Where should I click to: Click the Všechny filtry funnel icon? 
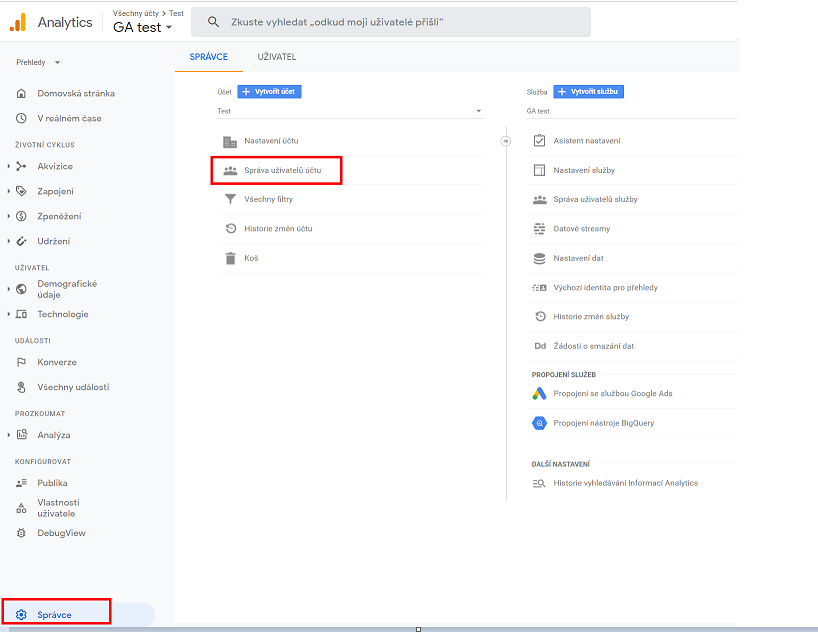[x=230, y=199]
